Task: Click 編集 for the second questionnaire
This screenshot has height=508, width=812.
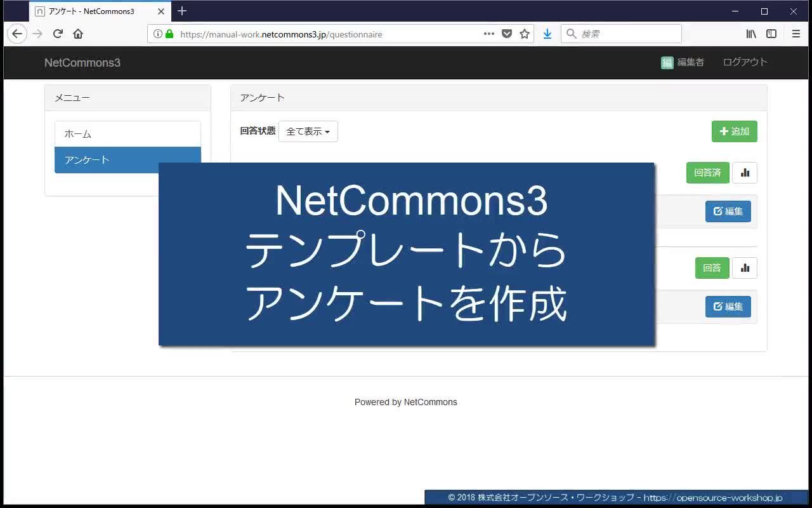Action: tap(728, 307)
